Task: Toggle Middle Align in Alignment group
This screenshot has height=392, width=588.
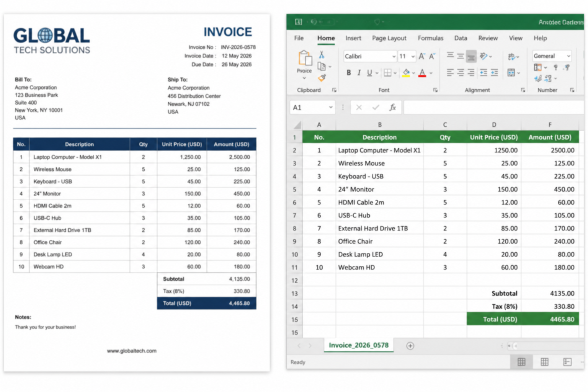Action: coord(461,56)
